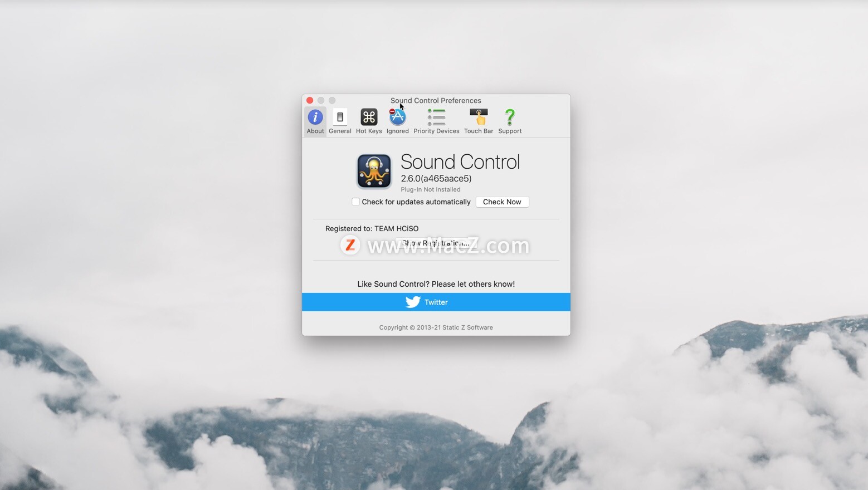Open the About panel via the info icon
This screenshot has height=490, width=868.
pyautogui.click(x=315, y=117)
